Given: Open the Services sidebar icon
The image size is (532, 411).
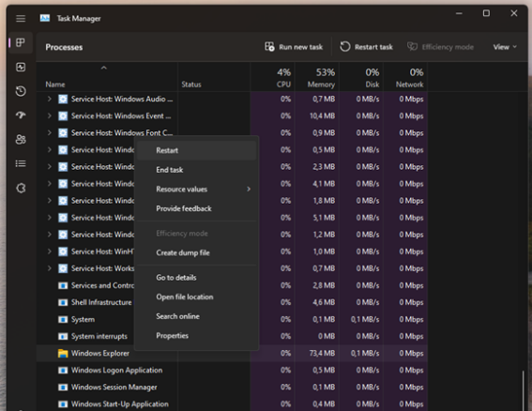Looking at the screenshot, I should pos(21,188).
